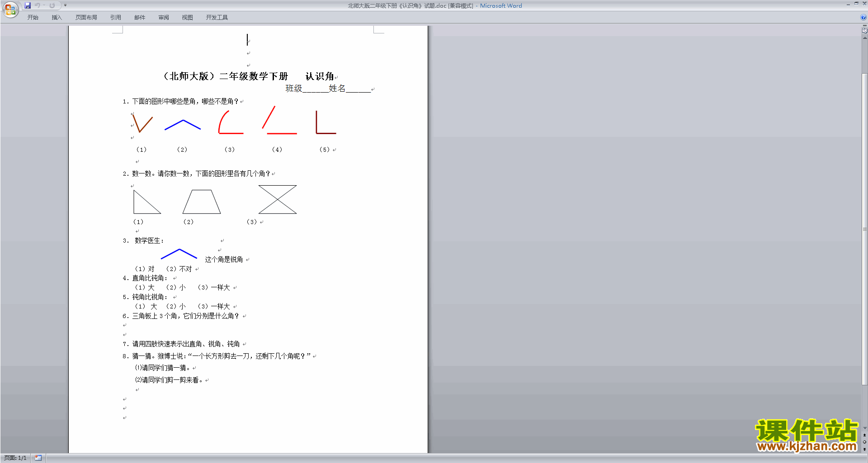Open Customize Quick Access Toolbar dropdown
Screen dimensions: 868x463
pos(65,5)
